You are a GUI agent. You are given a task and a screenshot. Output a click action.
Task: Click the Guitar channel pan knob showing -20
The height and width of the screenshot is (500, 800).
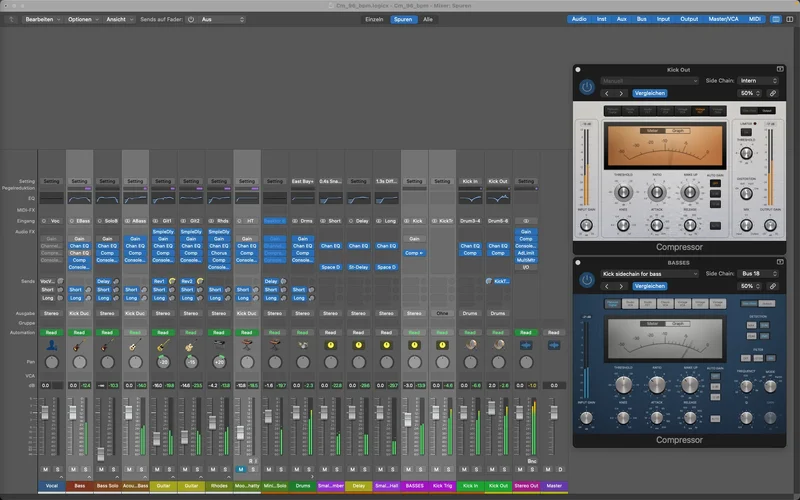pyautogui.click(x=163, y=362)
